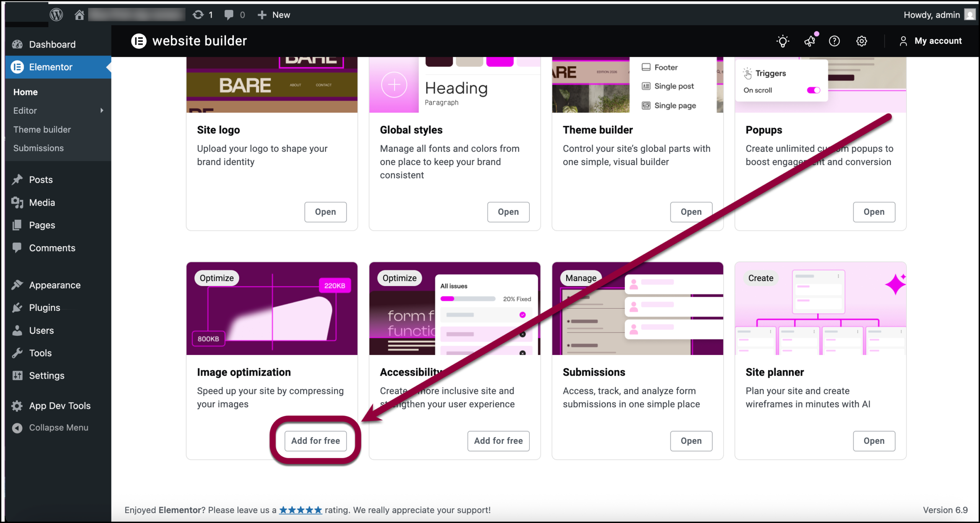Click Add for free under Image optimization
This screenshot has width=980, height=523.
tap(315, 441)
